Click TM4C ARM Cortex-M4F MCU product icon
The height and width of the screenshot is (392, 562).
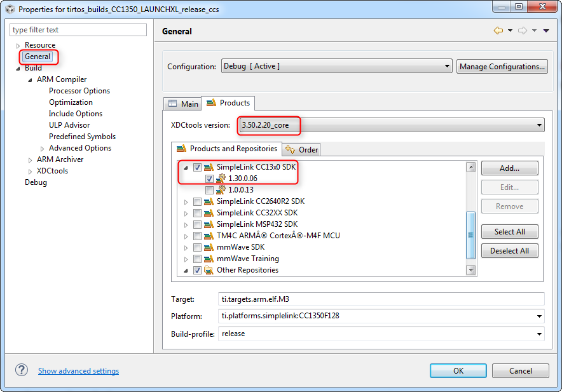point(209,236)
